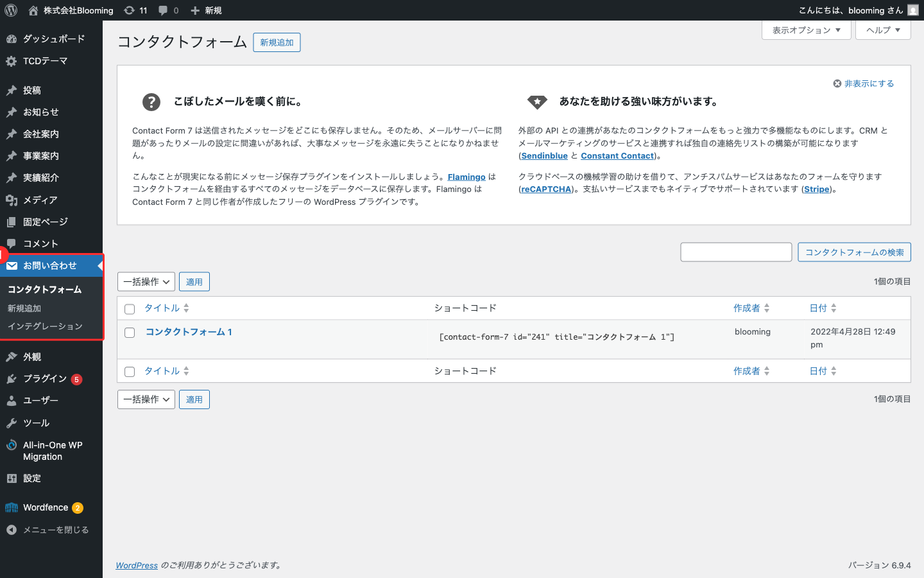Open the 株式会社Blooming site home icon

(33, 10)
